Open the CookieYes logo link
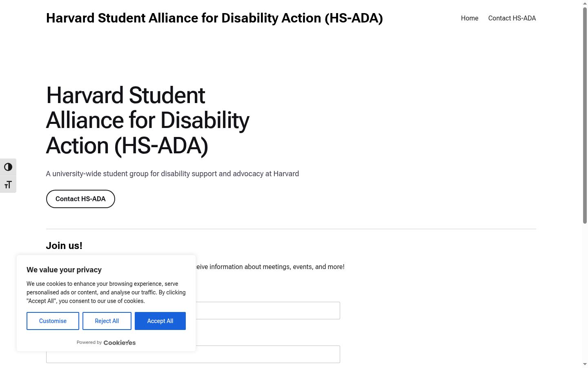This screenshot has height=368, width=588. point(120,343)
